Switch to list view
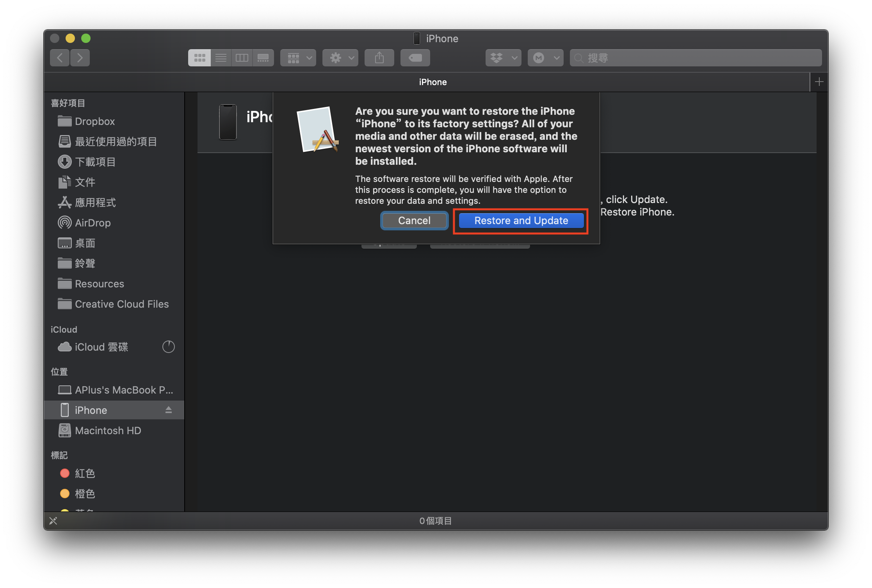This screenshot has width=872, height=588. (221, 58)
